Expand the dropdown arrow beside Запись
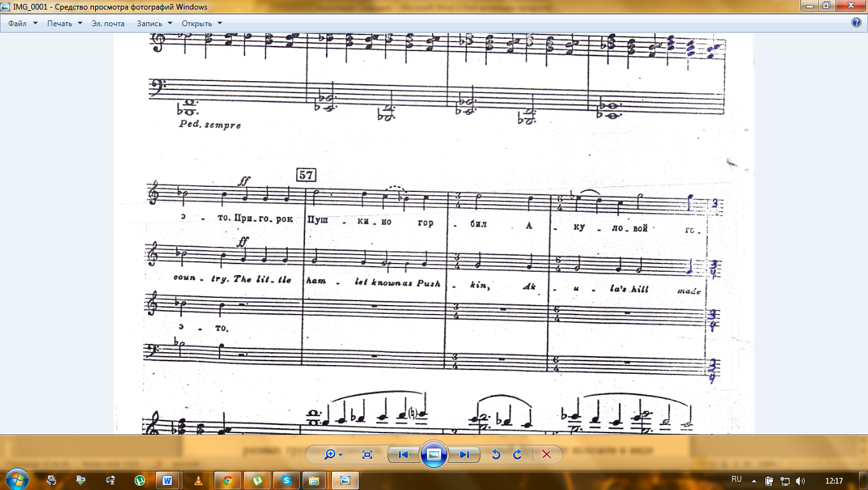Image resolution: width=868 pixels, height=490 pixels. pos(170,23)
